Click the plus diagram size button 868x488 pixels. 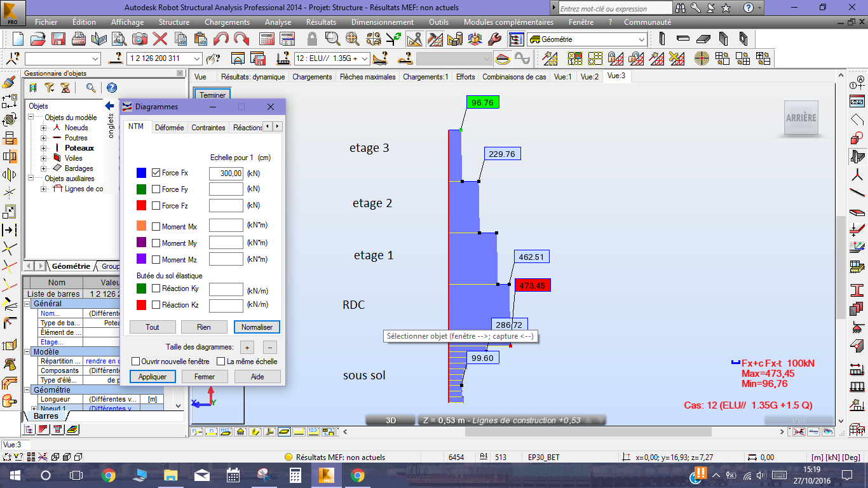247,348
